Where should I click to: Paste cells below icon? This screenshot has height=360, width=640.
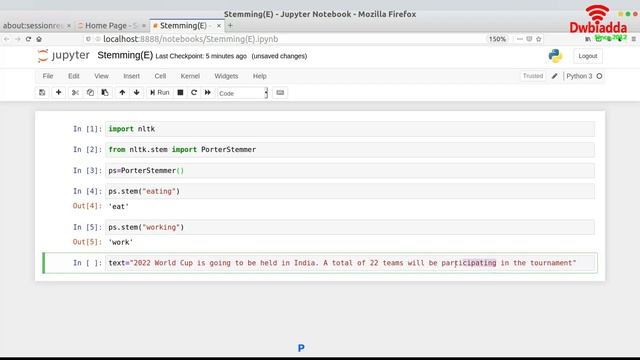tap(105, 93)
